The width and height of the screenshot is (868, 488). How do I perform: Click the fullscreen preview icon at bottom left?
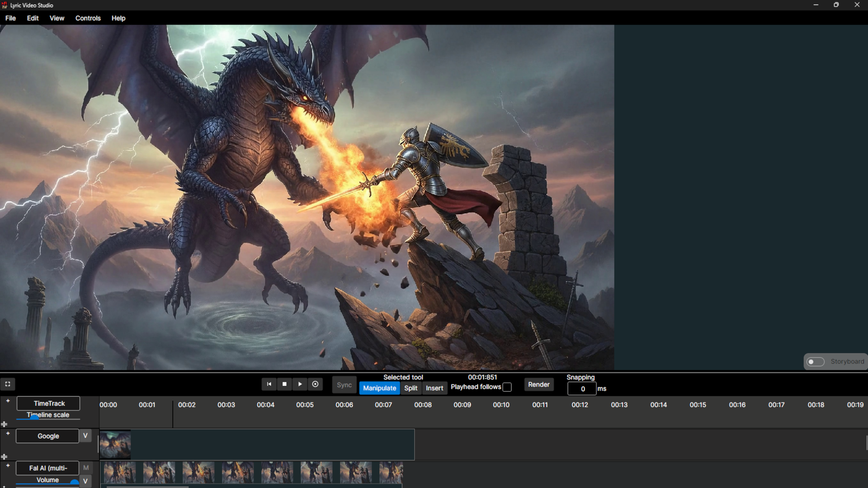pos(7,384)
